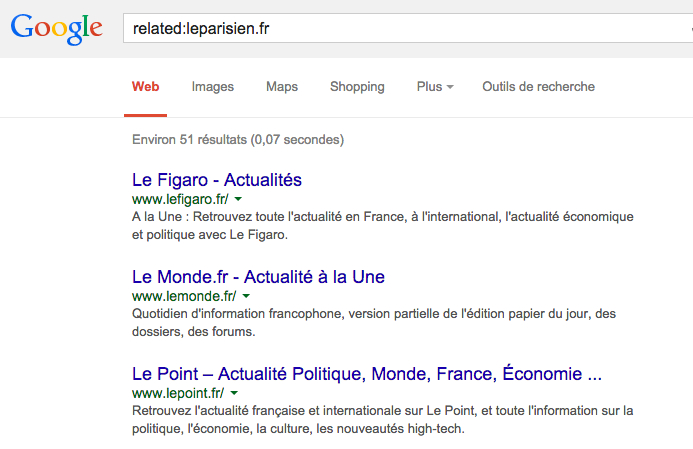Click the Le Figaro result description text
Viewport: 693px width, 449px height.
click(x=383, y=225)
